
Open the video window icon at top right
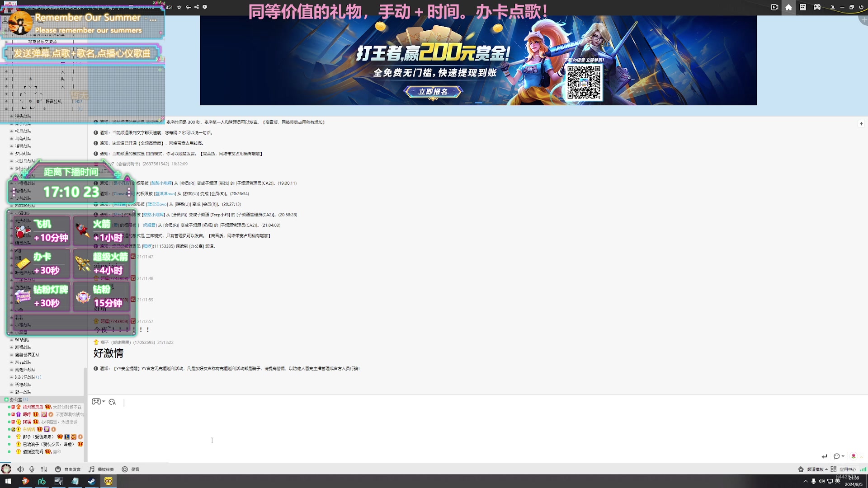coord(774,7)
